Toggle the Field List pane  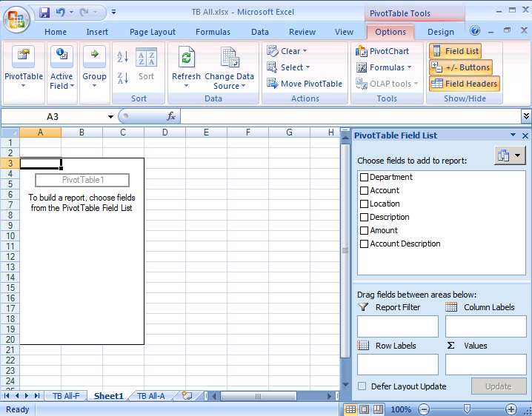[456, 51]
